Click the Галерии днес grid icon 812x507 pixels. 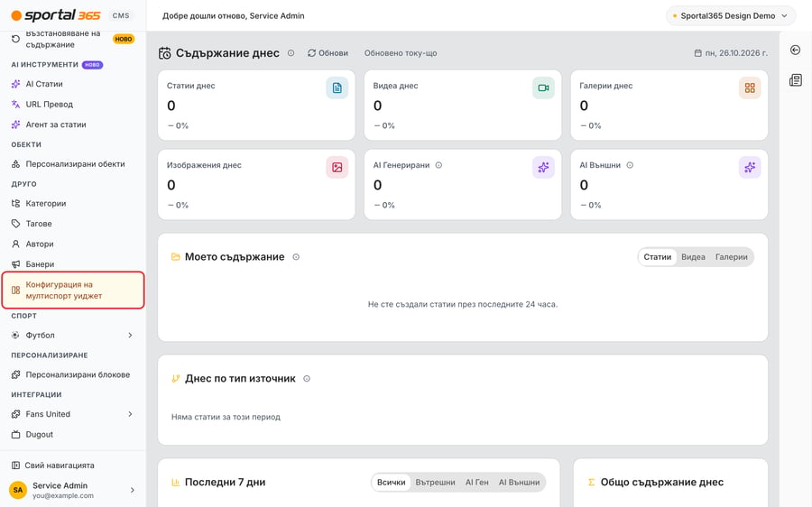(750, 88)
